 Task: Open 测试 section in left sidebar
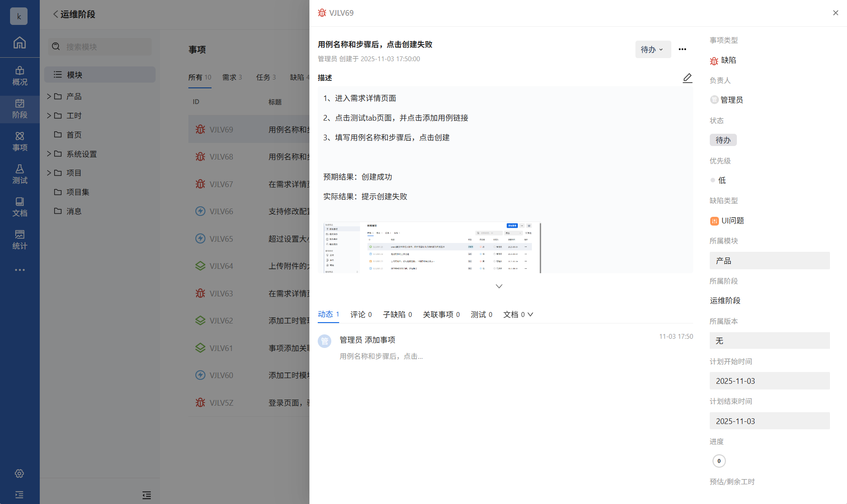coord(20,174)
